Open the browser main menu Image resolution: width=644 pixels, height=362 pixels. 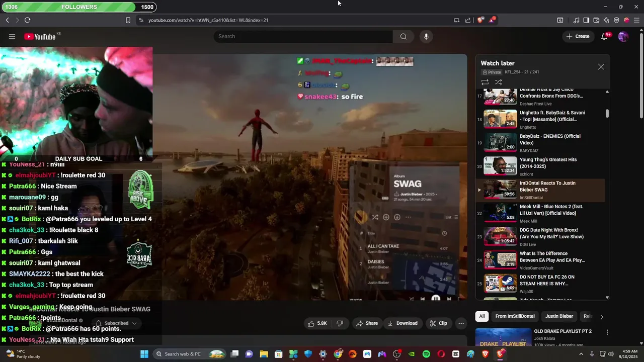pyautogui.click(x=636, y=20)
